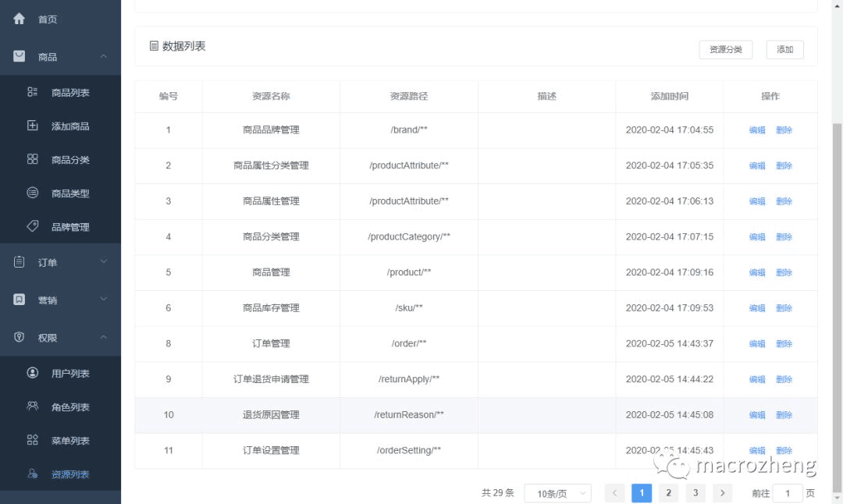Click the 商品分类 grid icon
The width and height of the screenshot is (843, 504).
tap(32, 159)
